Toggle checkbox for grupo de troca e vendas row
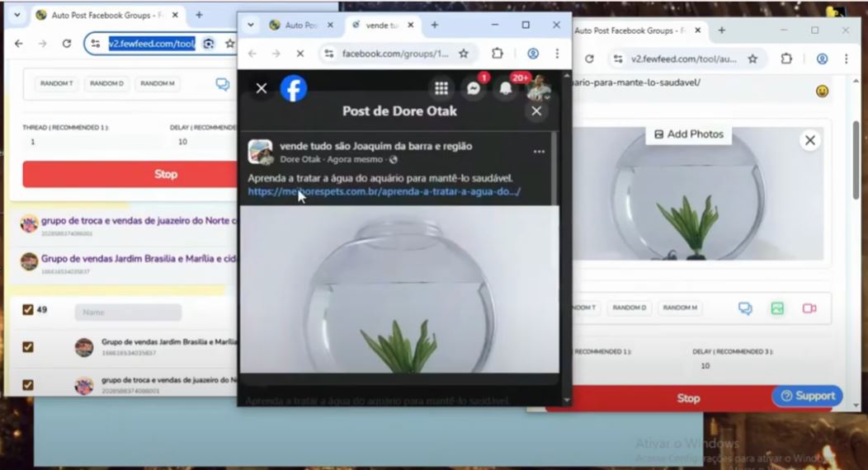868x470 pixels. [28, 385]
